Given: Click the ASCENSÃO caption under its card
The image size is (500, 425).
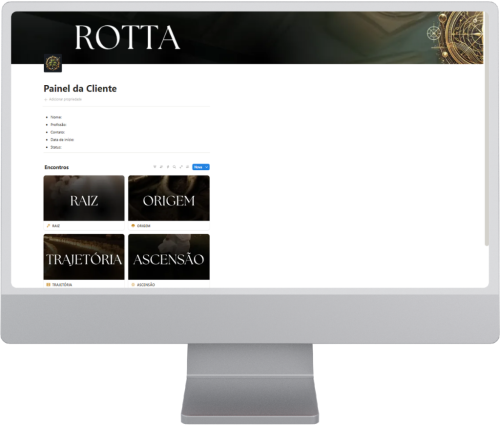Looking at the screenshot, I should [x=146, y=285].
